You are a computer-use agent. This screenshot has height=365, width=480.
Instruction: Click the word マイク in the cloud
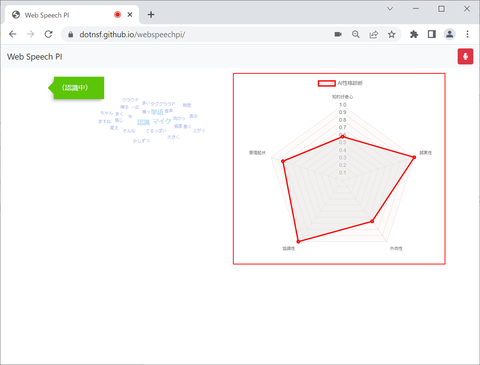[x=162, y=121]
